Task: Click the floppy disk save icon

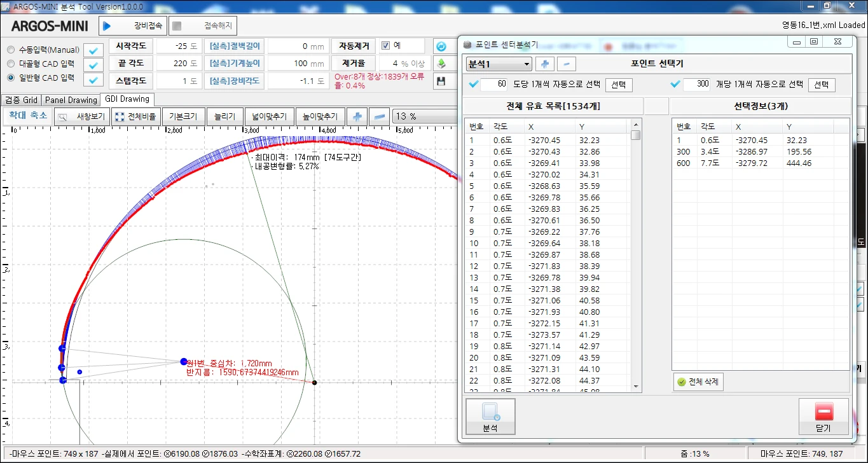Action: (x=441, y=81)
